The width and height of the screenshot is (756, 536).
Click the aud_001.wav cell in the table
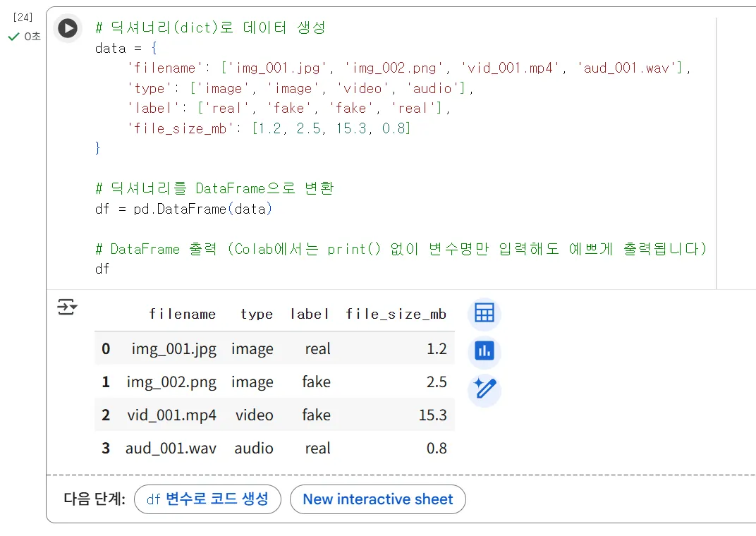click(171, 449)
